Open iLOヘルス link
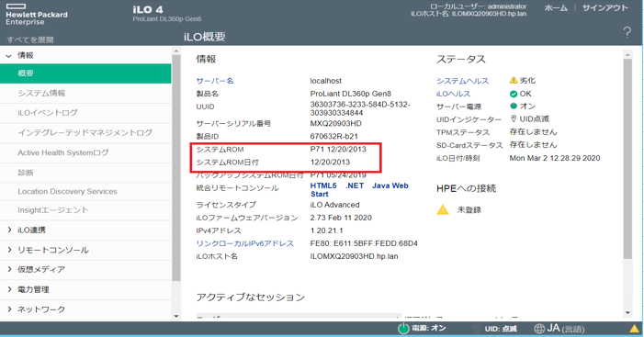Screen dimensions: 644x337 [453, 94]
